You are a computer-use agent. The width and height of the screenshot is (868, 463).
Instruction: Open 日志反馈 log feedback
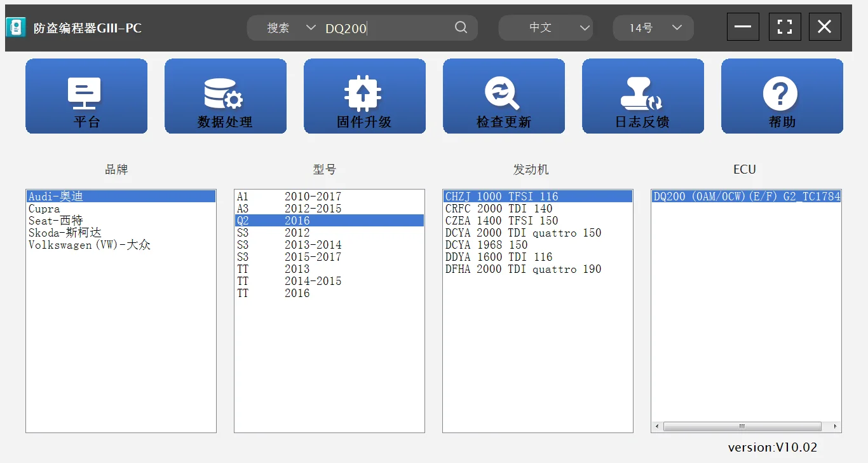[x=643, y=96]
